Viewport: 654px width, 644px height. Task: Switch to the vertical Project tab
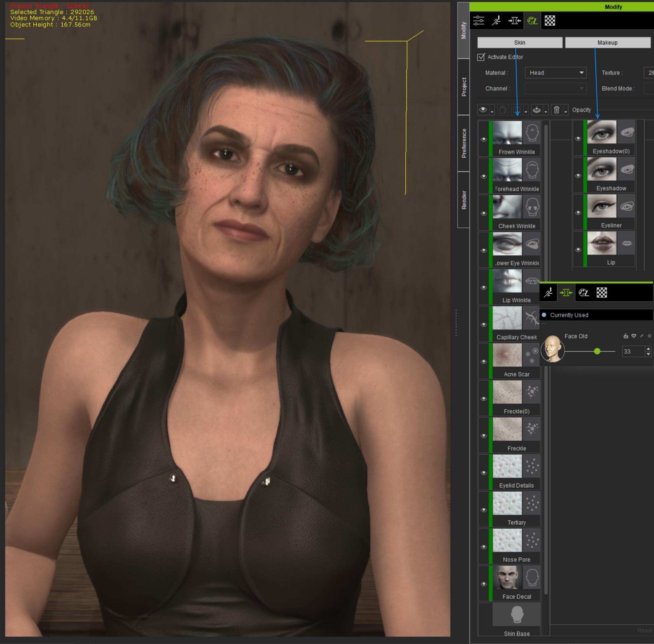click(x=464, y=87)
